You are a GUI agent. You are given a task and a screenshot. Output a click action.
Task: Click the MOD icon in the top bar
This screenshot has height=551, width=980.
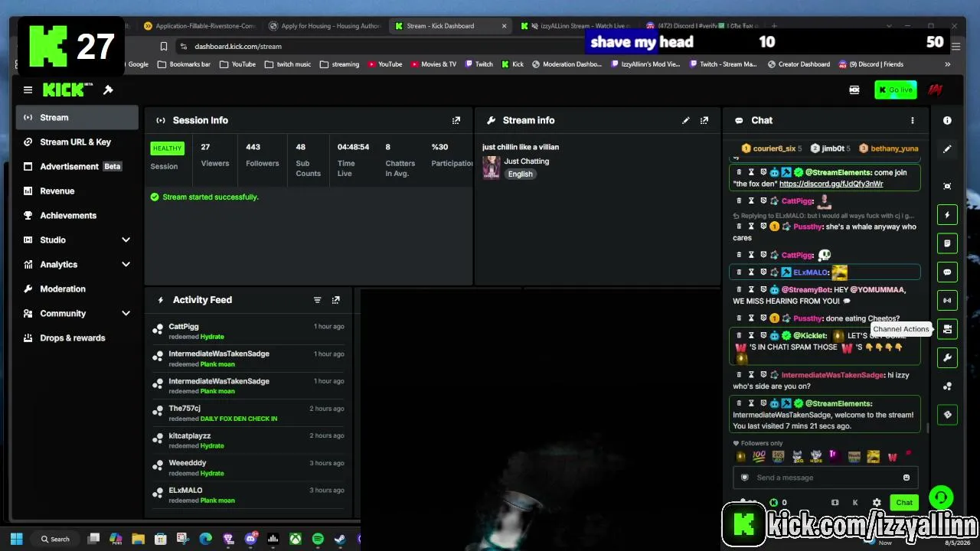click(854, 90)
